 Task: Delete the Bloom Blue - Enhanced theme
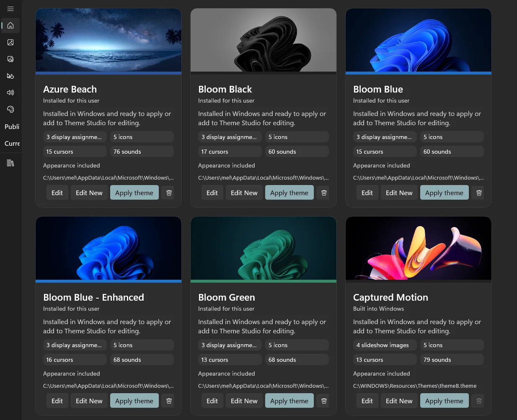[x=169, y=401]
